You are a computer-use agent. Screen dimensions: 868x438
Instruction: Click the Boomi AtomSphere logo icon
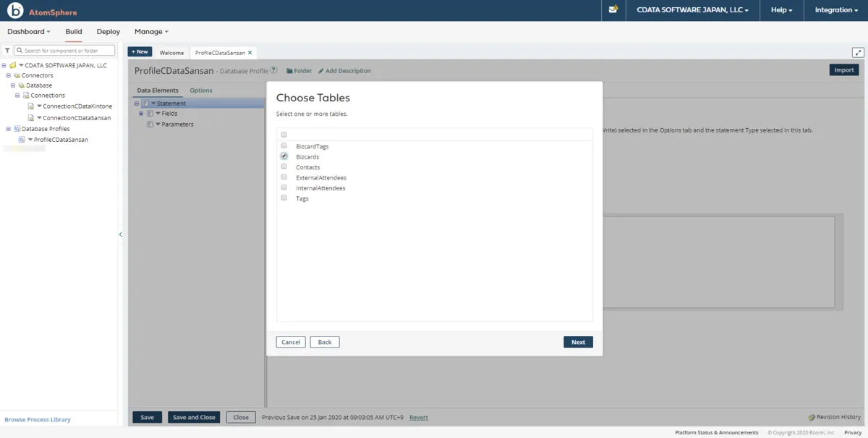click(x=15, y=11)
